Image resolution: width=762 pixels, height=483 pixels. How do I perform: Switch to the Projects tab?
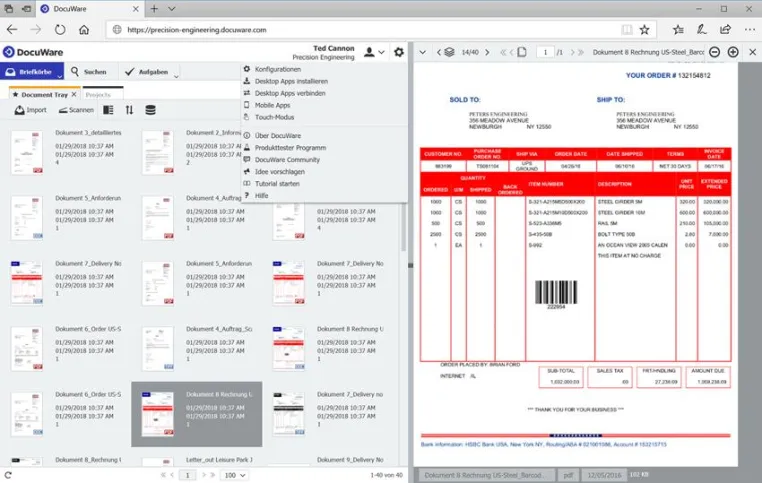coord(103,94)
